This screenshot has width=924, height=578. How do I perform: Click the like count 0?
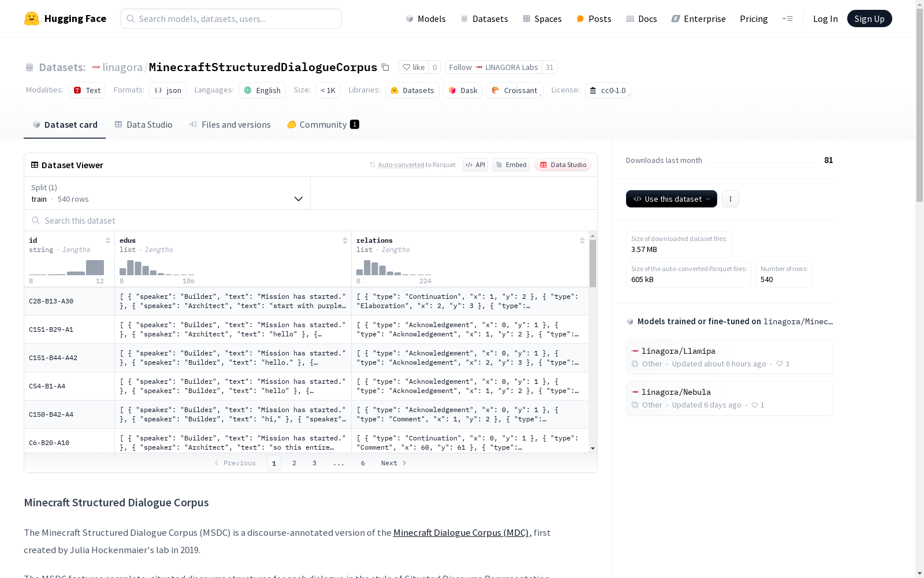pos(435,67)
